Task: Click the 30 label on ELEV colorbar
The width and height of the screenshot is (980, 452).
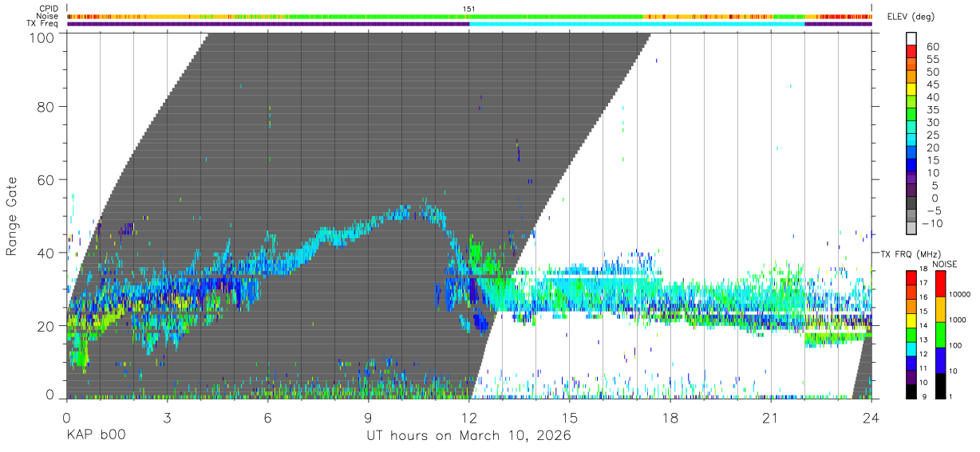Action: (x=931, y=122)
